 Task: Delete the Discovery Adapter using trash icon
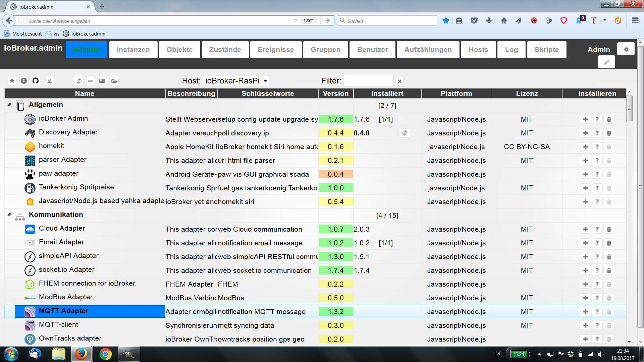tap(609, 133)
